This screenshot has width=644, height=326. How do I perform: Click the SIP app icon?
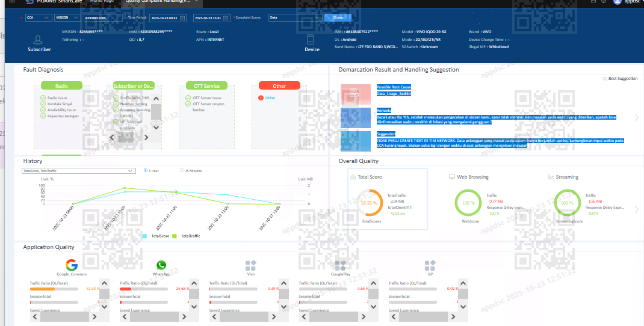430,265
